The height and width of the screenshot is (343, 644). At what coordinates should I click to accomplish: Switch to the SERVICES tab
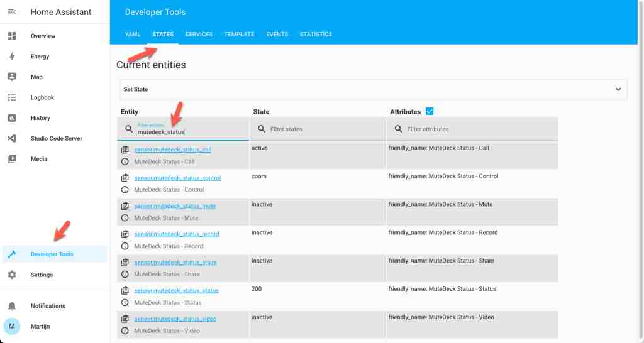point(199,34)
